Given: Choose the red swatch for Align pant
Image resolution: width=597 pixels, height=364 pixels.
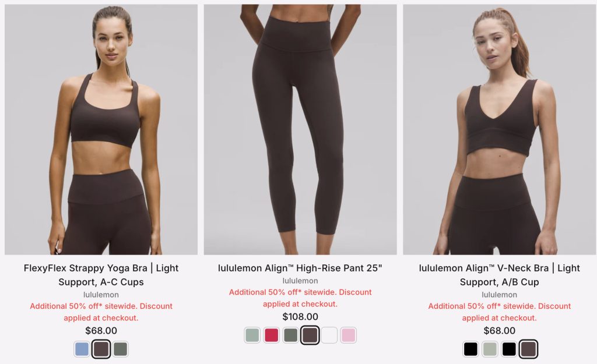Looking at the screenshot, I should click(x=272, y=335).
